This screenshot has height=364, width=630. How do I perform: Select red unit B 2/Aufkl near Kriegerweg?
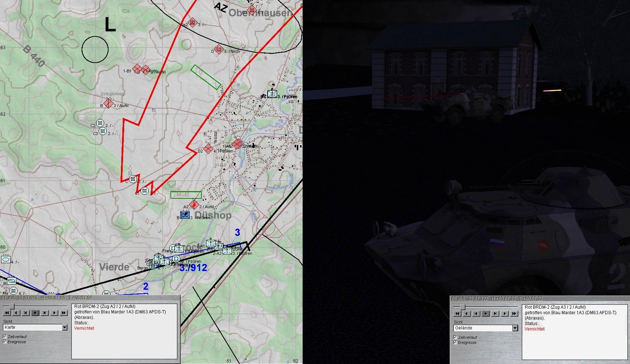click(107, 104)
